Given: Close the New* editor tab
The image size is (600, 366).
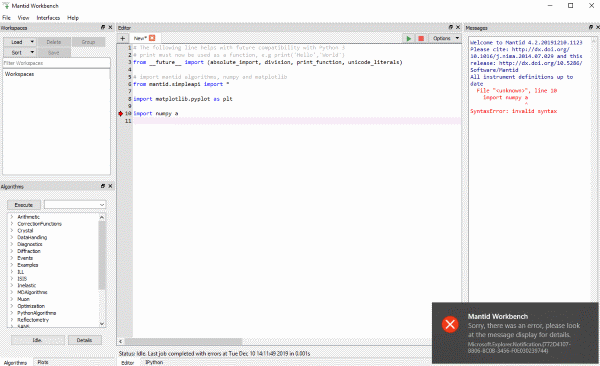Looking at the screenshot, I should click(x=152, y=38).
